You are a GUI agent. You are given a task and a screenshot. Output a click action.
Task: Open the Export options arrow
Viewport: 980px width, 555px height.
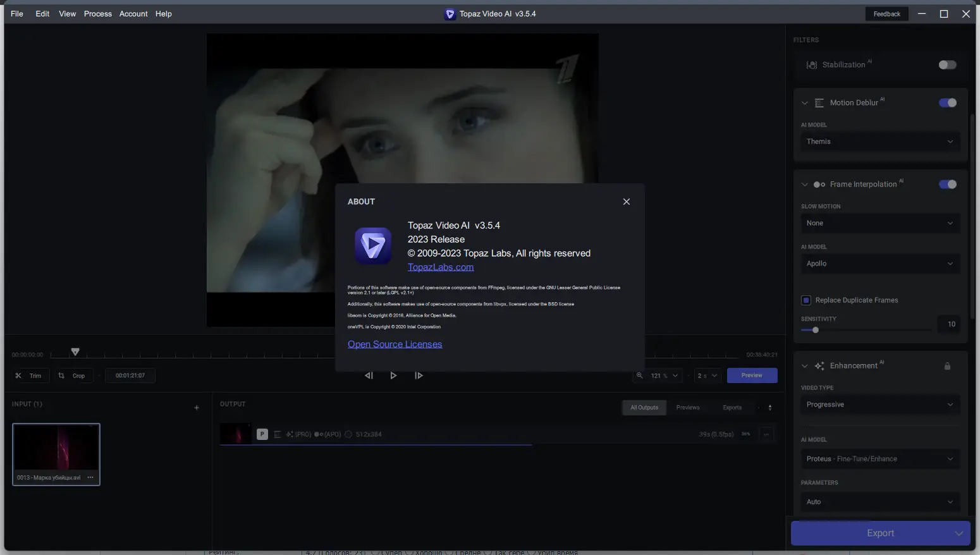pos(959,533)
